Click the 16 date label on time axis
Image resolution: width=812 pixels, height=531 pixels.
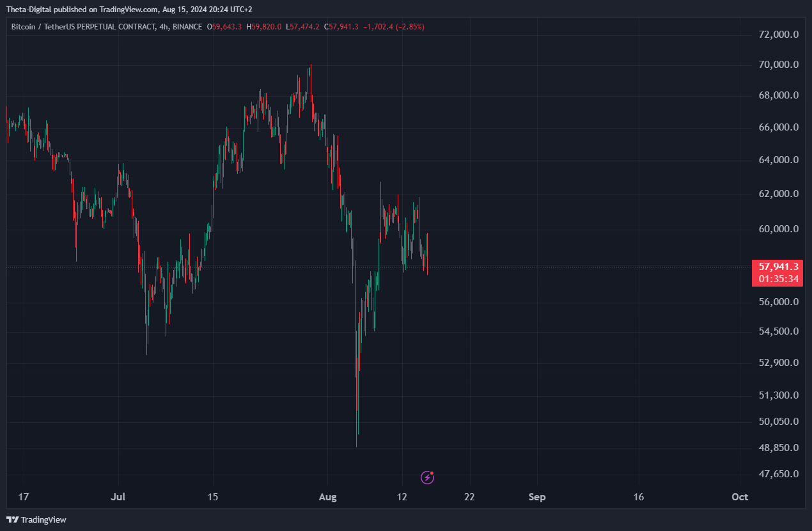(x=638, y=496)
